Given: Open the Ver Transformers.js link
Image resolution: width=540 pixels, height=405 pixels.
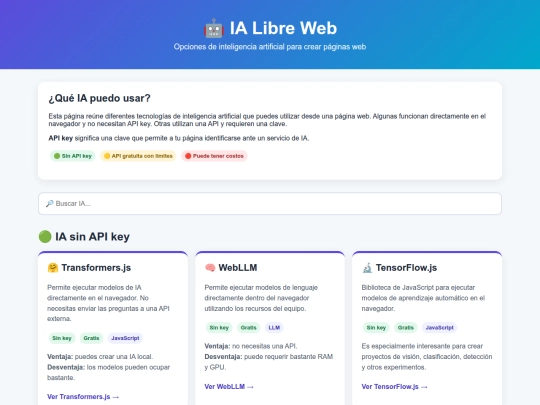Looking at the screenshot, I should [x=83, y=397].
